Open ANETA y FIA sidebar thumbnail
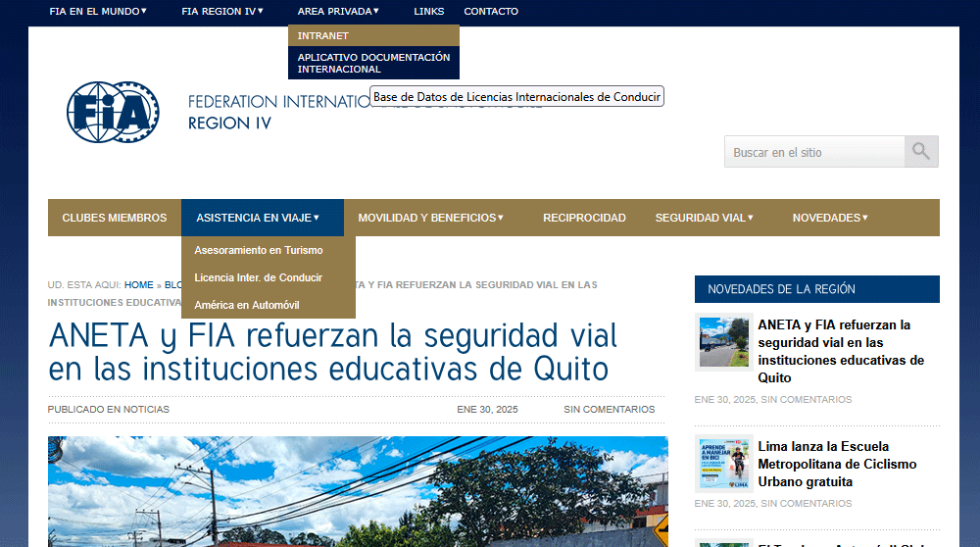The width and height of the screenshot is (980, 547). click(724, 342)
